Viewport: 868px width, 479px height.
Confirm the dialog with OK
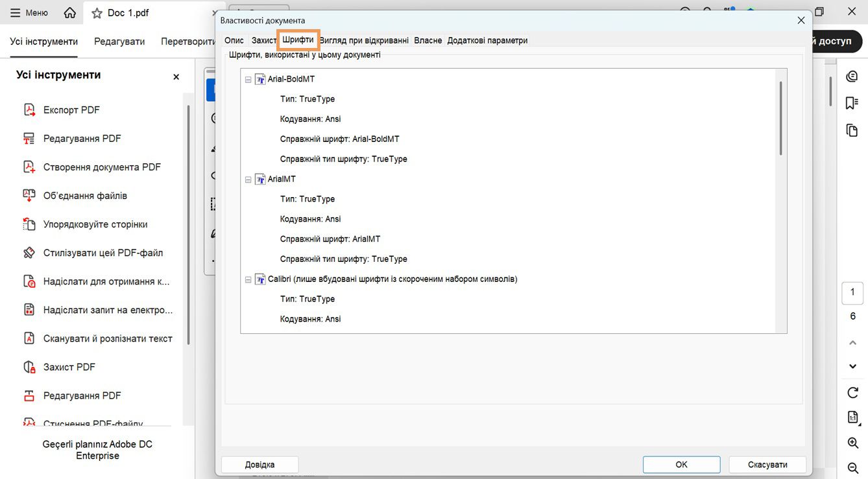click(x=682, y=465)
